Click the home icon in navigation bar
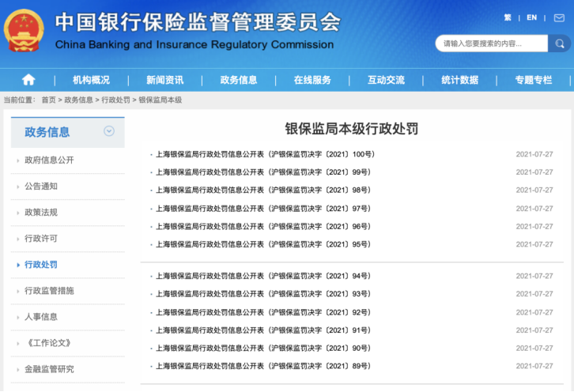This screenshot has width=574, height=392. pos(28,79)
